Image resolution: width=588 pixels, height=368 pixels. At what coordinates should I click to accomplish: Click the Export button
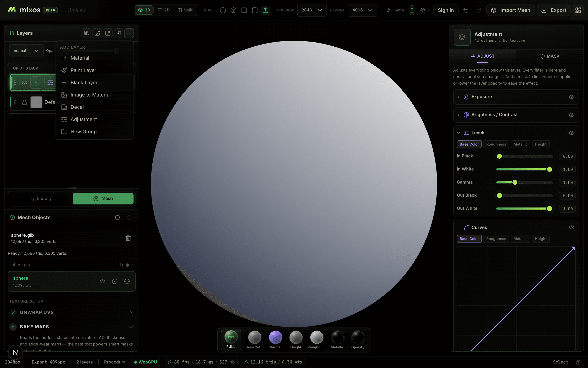pyautogui.click(x=553, y=10)
